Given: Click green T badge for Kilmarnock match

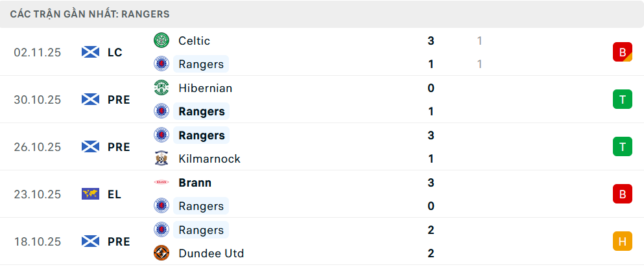Looking at the screenshot, I should click(x=622, y=147).
